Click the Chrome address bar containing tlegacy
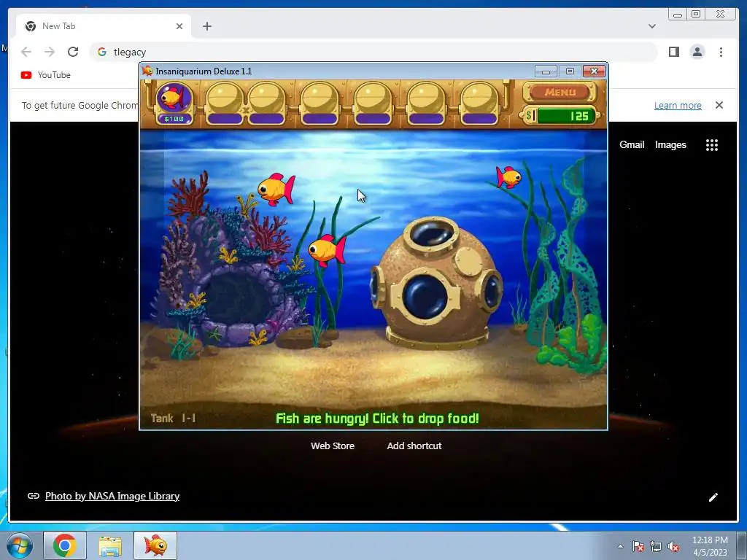This screenshot has height=560, width=747. pos(373,52)
